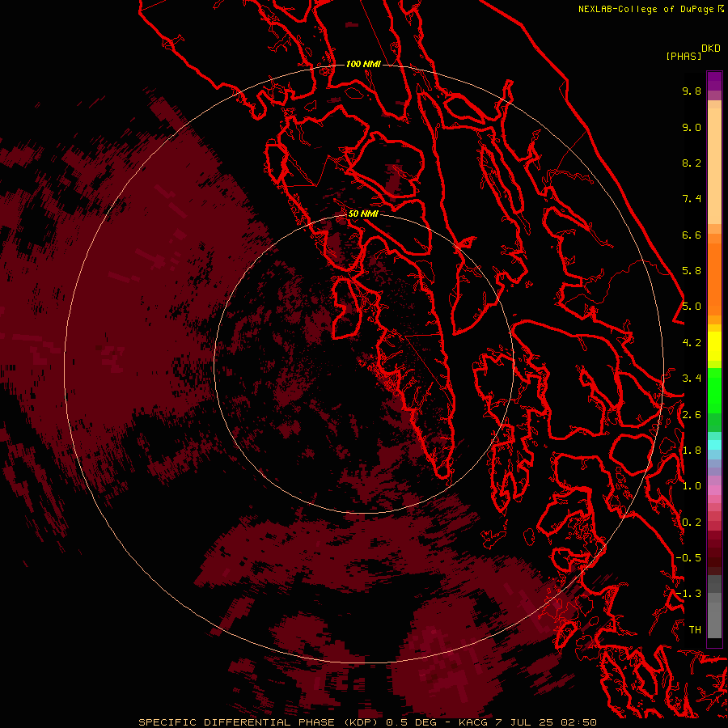
Task: Click the cyan band in color bar
Action: point(714,445)
